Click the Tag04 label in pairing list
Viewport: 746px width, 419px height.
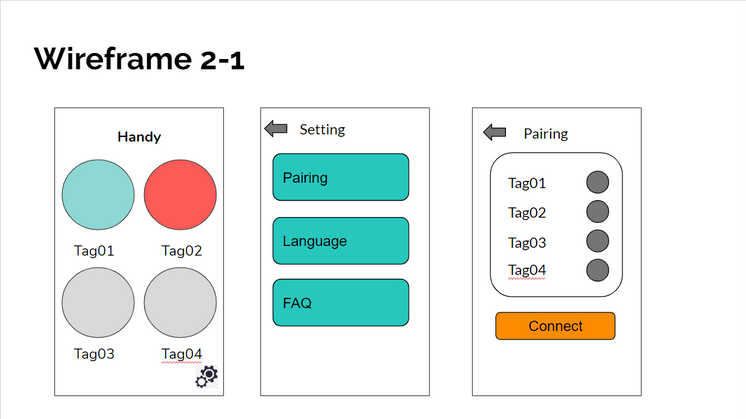tap(527, 270)
